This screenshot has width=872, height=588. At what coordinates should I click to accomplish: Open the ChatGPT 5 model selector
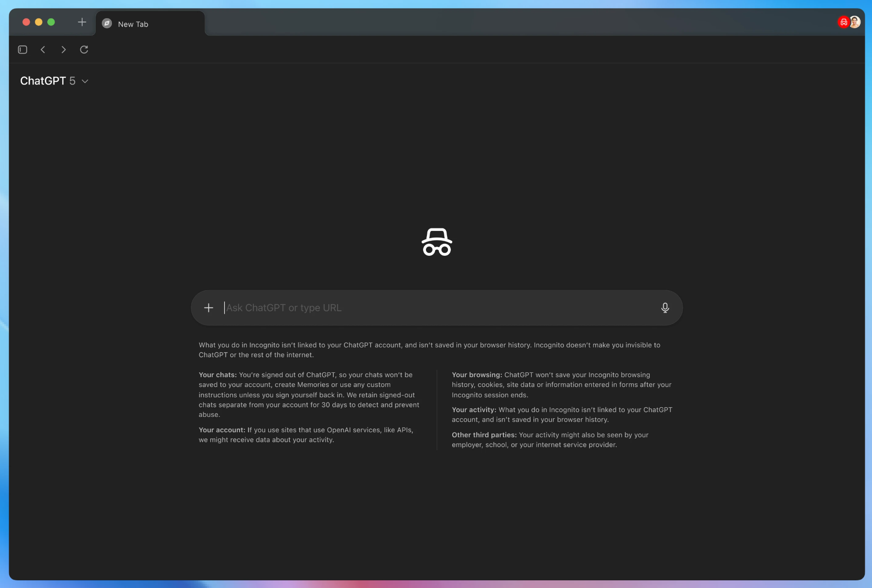(48, 81)
